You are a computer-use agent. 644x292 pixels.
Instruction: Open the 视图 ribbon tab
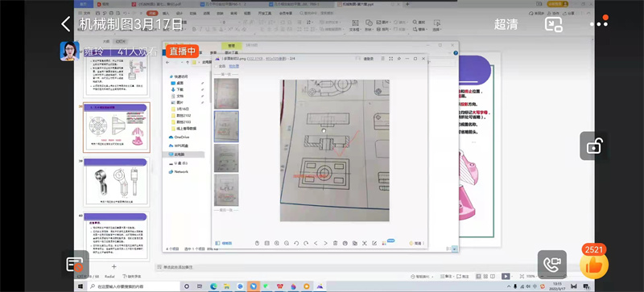pyautogui.click(x=247, y=13)
